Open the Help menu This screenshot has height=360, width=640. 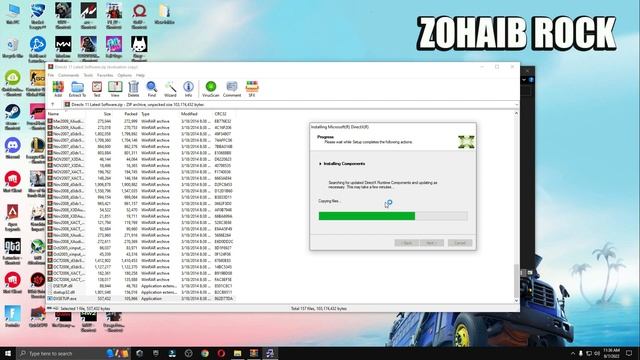[x=140, y=75]
